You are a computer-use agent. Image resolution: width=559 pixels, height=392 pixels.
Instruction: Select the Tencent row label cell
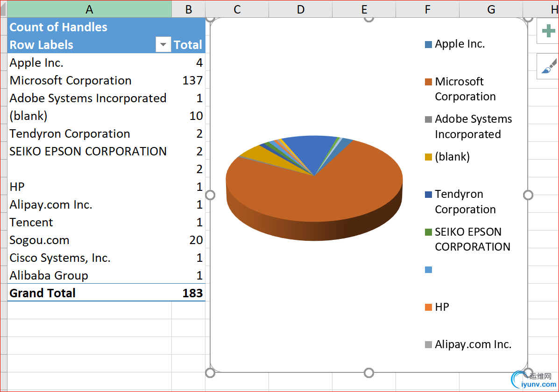tap(89, 223)
